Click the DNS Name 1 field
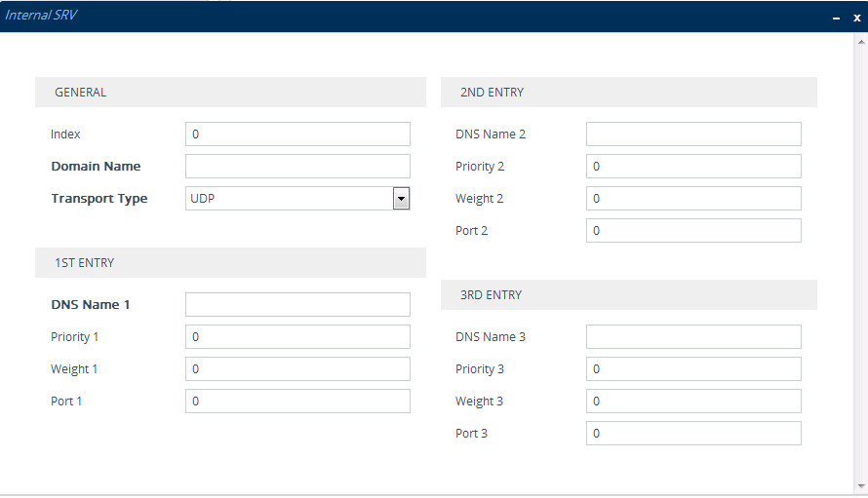868x498 pixels. point(297,305)
